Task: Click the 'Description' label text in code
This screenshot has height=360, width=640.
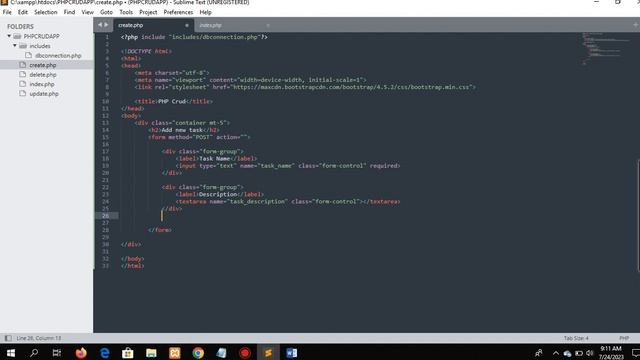Action: (218, 194)
